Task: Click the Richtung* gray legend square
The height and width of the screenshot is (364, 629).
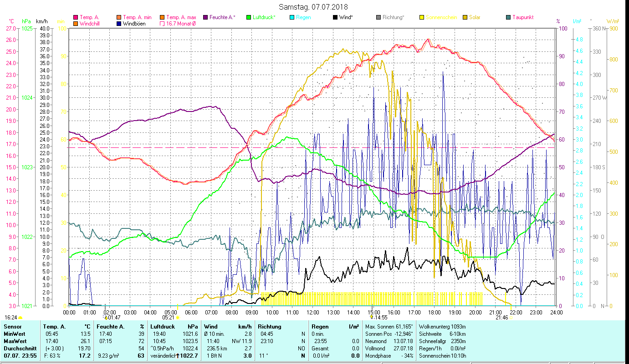Action: 378,17
